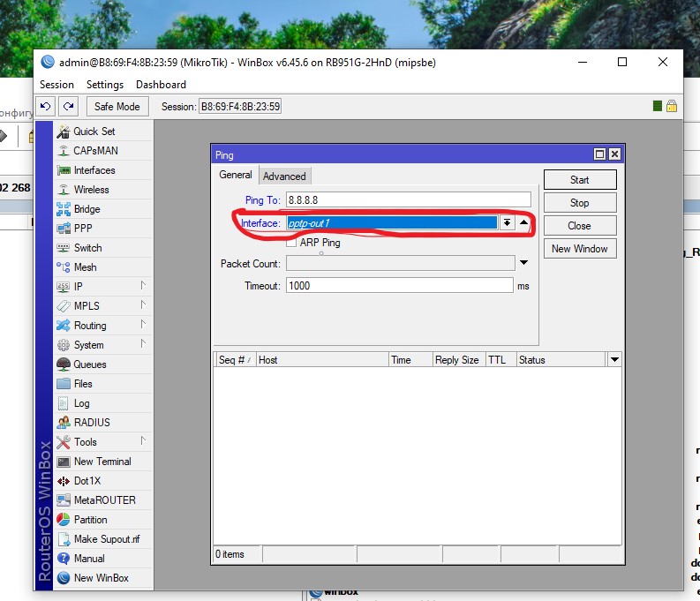Click the green status indicator square

point(657,106)
